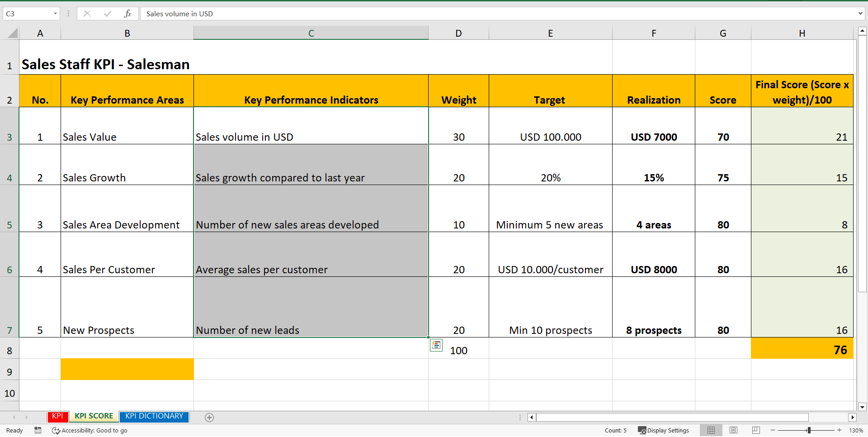The width and height of the screenshot is (868, 437).
Task: Select the weight total 100 cell
Action: click(458, 348)
